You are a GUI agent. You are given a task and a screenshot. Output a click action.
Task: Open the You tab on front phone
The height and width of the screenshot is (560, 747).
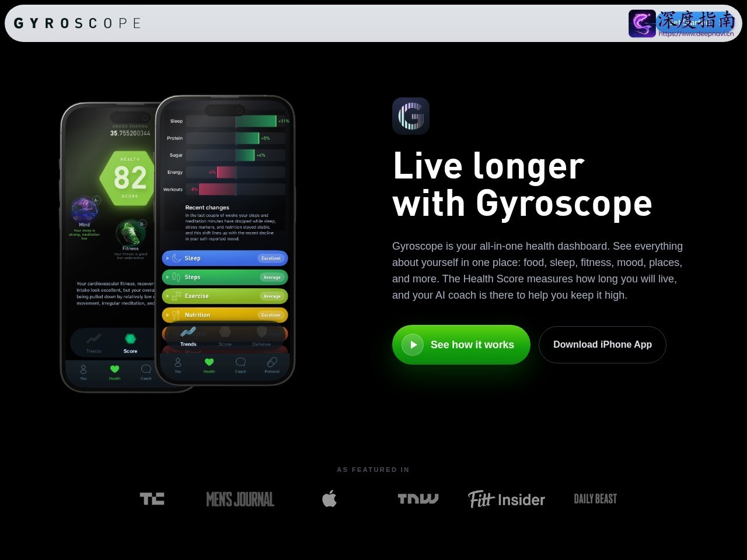pos(178,365)
